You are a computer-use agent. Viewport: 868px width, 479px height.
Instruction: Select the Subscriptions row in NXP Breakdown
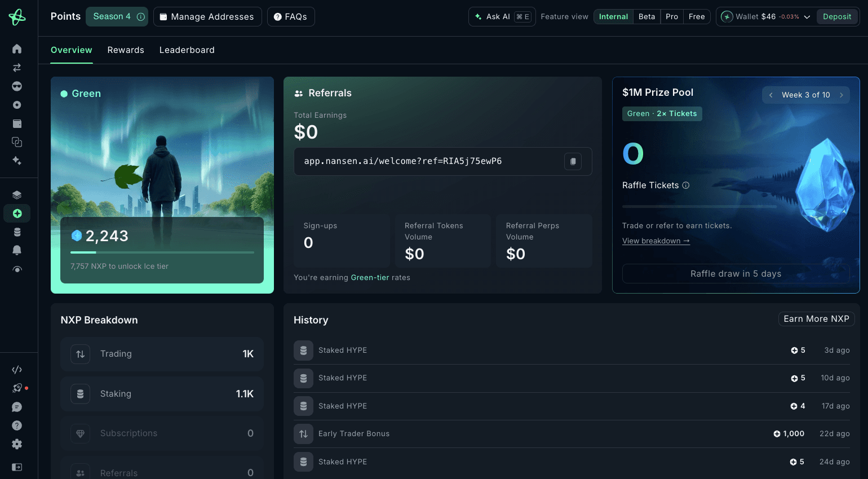[162, 433]
